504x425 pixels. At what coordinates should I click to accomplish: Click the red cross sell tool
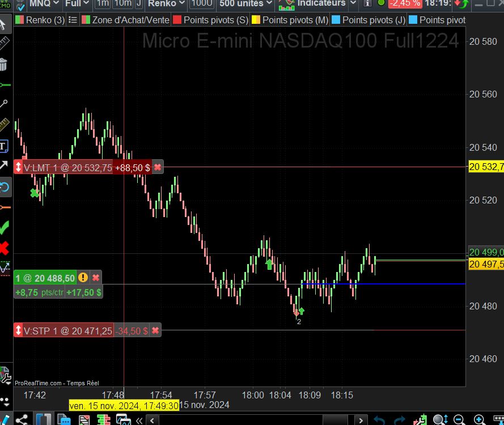point(4,248)
